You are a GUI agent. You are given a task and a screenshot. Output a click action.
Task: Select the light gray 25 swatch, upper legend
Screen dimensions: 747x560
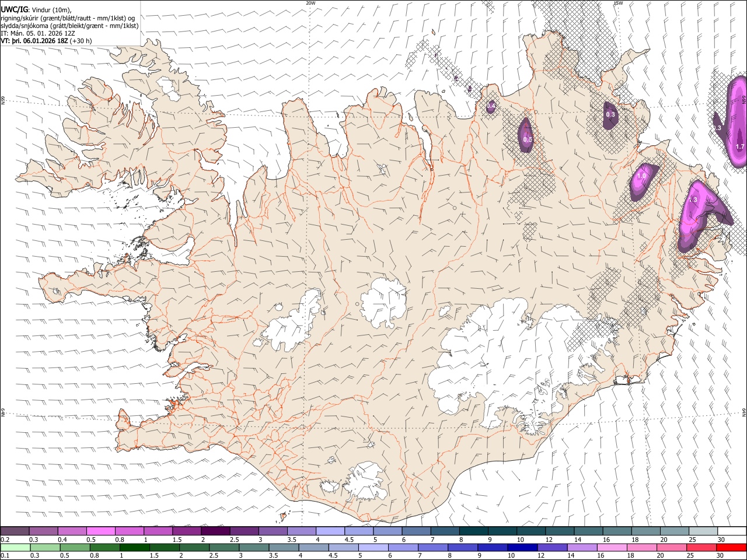tap(702, 531)
